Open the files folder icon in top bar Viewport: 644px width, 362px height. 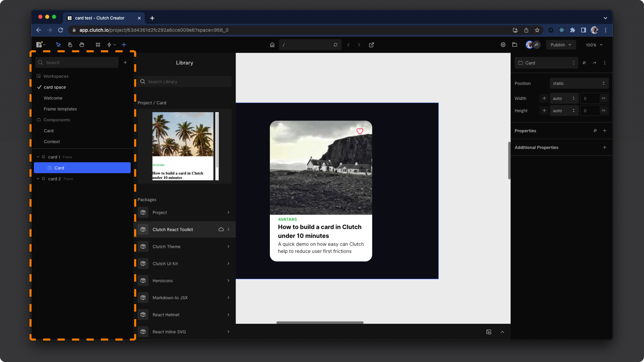click(515, 45)
